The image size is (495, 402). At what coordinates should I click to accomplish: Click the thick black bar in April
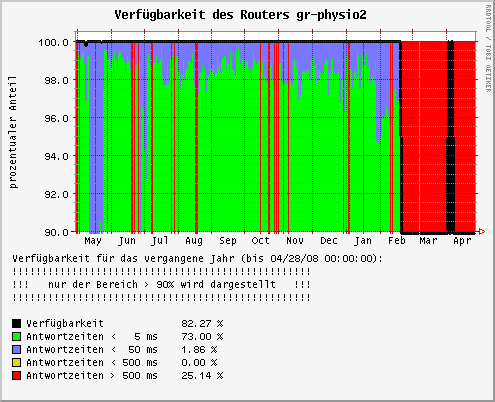(451, 137)
